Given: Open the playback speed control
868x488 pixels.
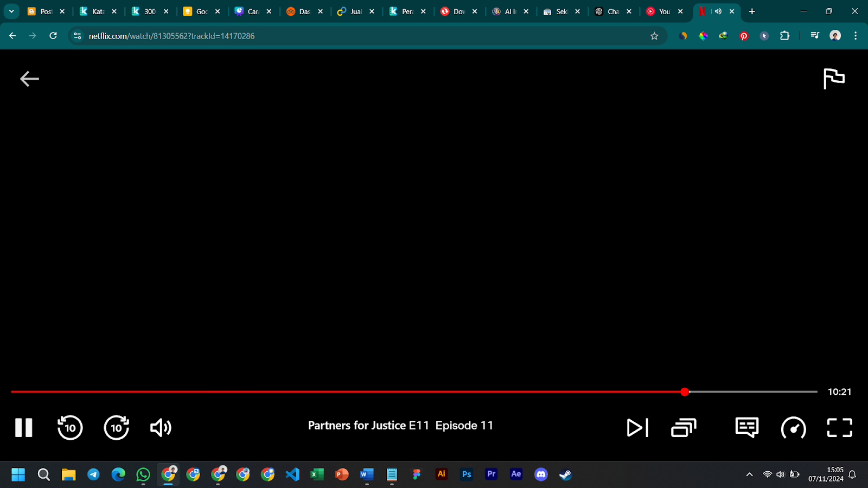Looking at the screenshot, I should point(793,428).
